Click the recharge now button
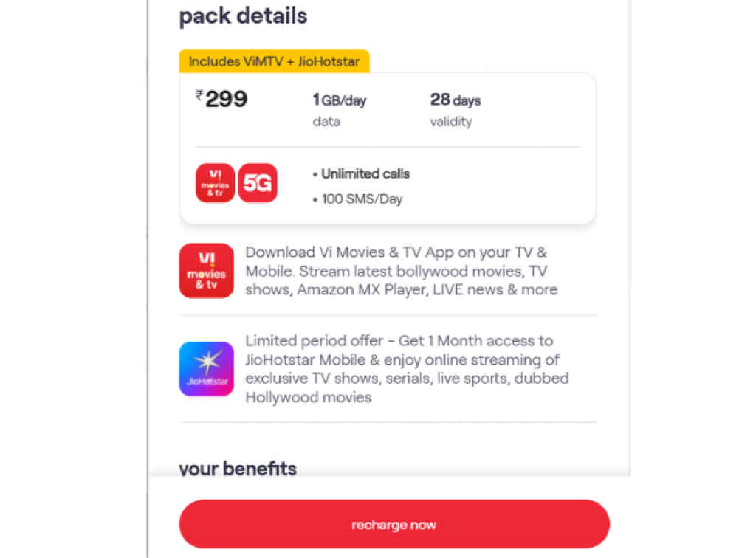This screenshot has width=756, height=558. pyautogui.click(x=394, y=525)
